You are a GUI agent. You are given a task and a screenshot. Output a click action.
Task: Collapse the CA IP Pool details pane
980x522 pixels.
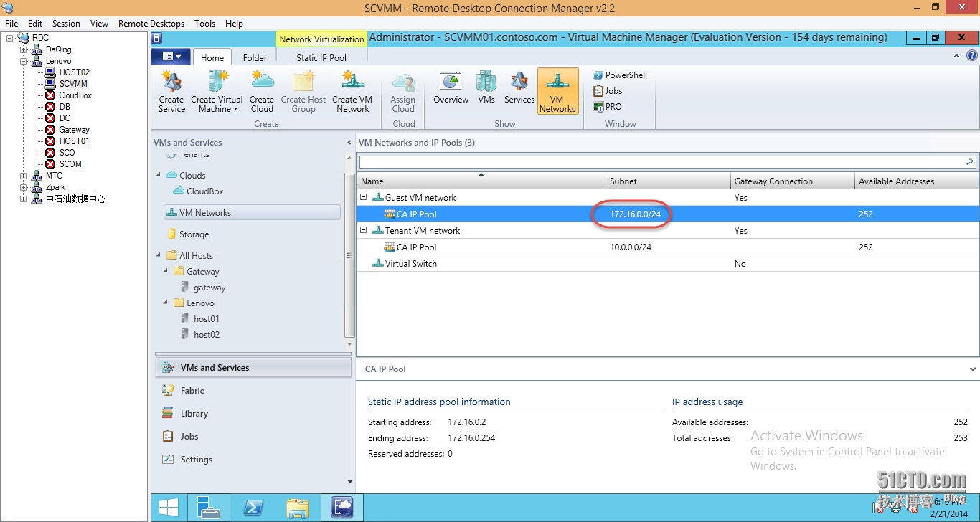[x=973, y=369]
